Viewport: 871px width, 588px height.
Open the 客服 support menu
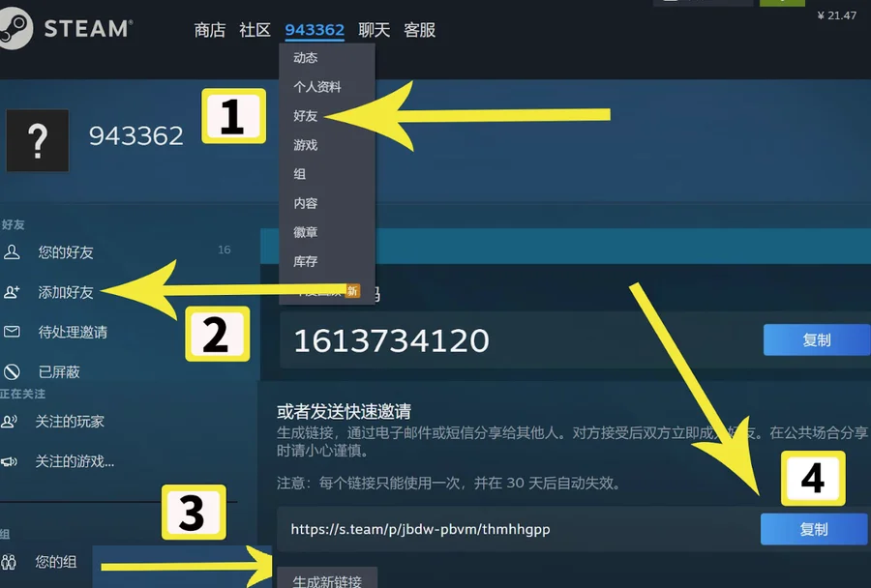(x=419, y=30)
